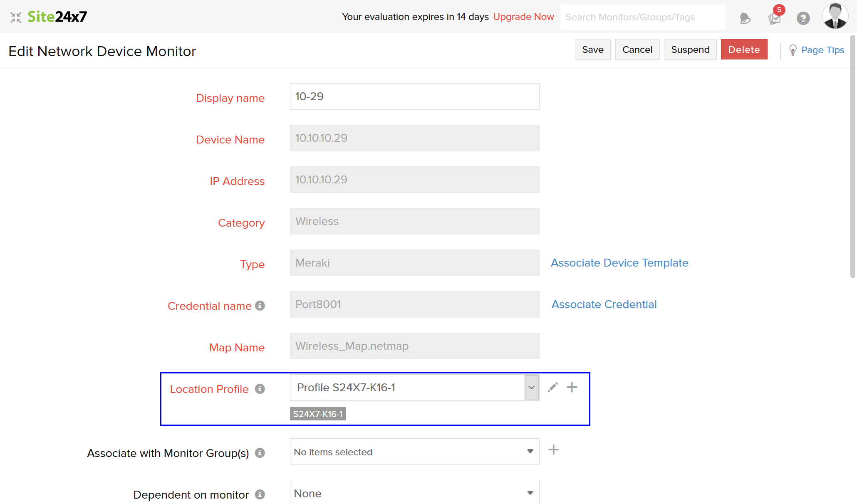Click info icon beside Dependent on monitor
Screen dimensions: 857x504
click(260, 494)
